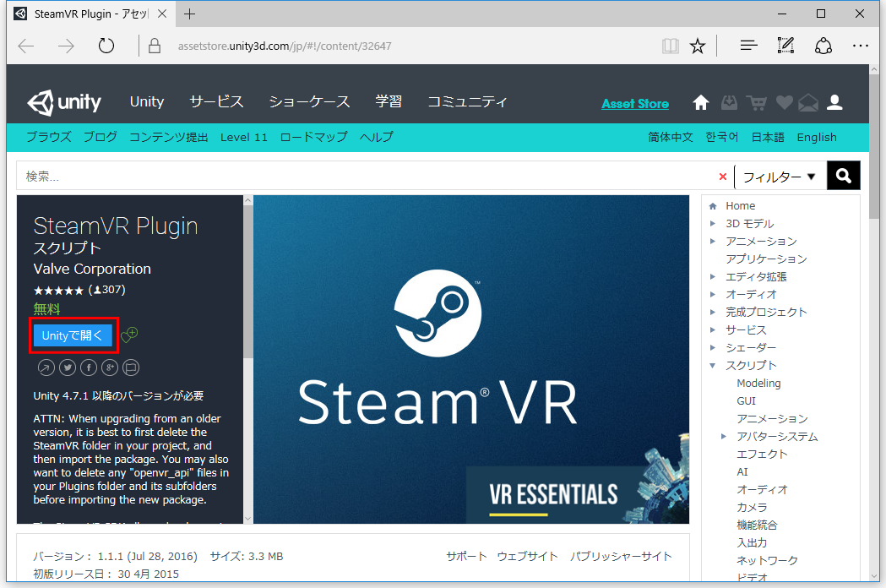886x588 pixels.
Task: Select カメラ subcategory
Action: tap(752, 507)
